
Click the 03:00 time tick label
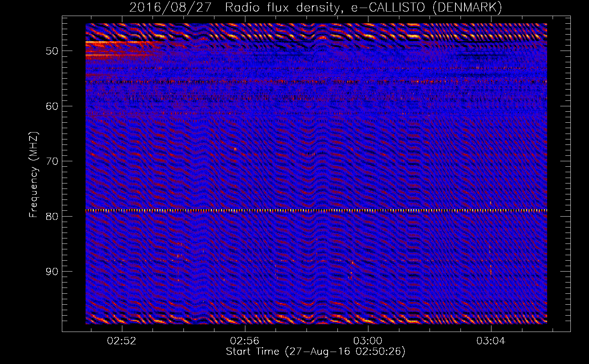[x=368, y=341]
